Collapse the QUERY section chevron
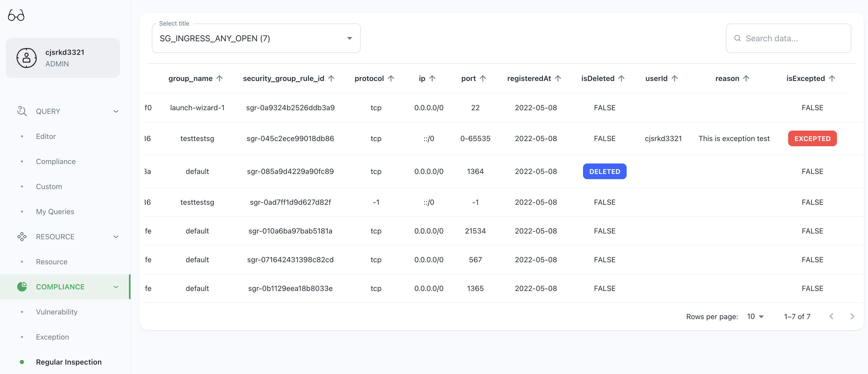The height and width of the screenshot is (374, 868). (116, 111)
